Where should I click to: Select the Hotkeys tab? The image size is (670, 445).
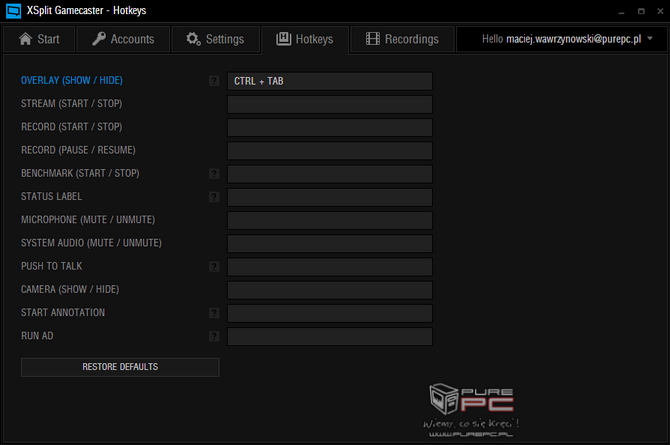(305, 39)
